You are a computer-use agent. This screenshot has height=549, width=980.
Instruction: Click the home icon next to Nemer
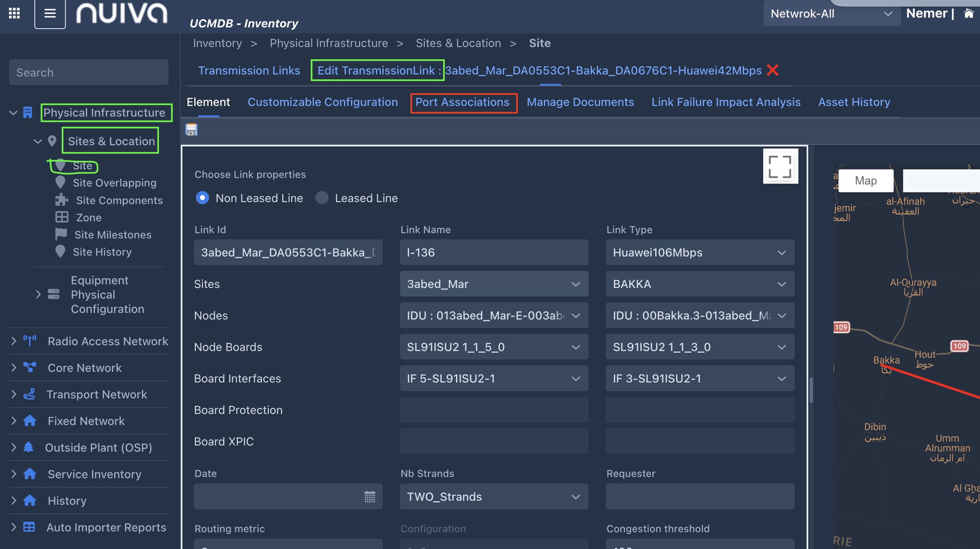pos(969,13)
